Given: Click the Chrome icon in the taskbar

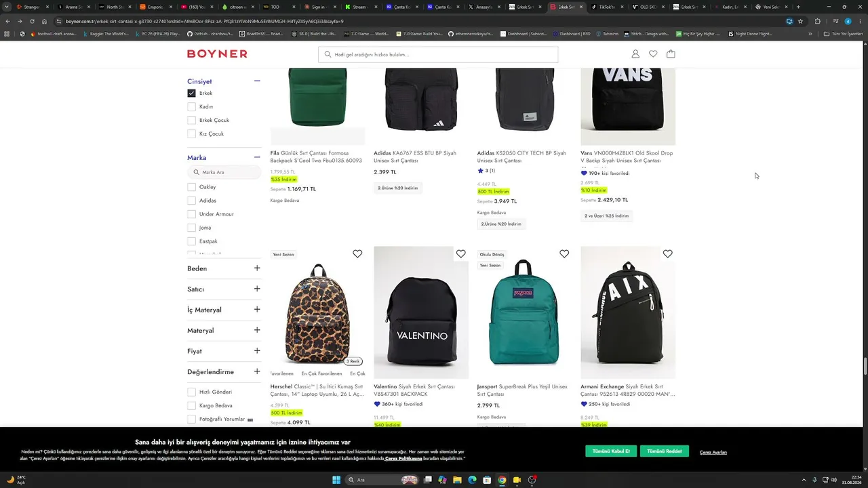Looking at the screenshot, I should (x=502, y=480).
